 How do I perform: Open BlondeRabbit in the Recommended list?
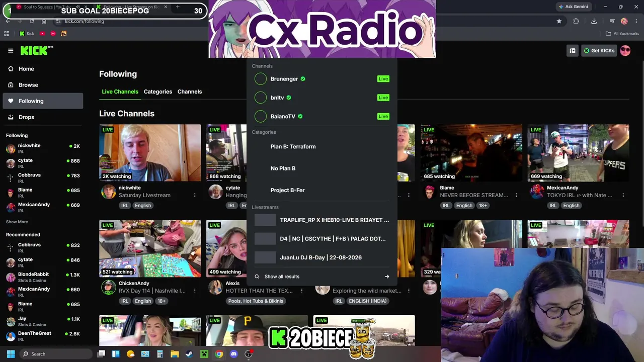43,277
